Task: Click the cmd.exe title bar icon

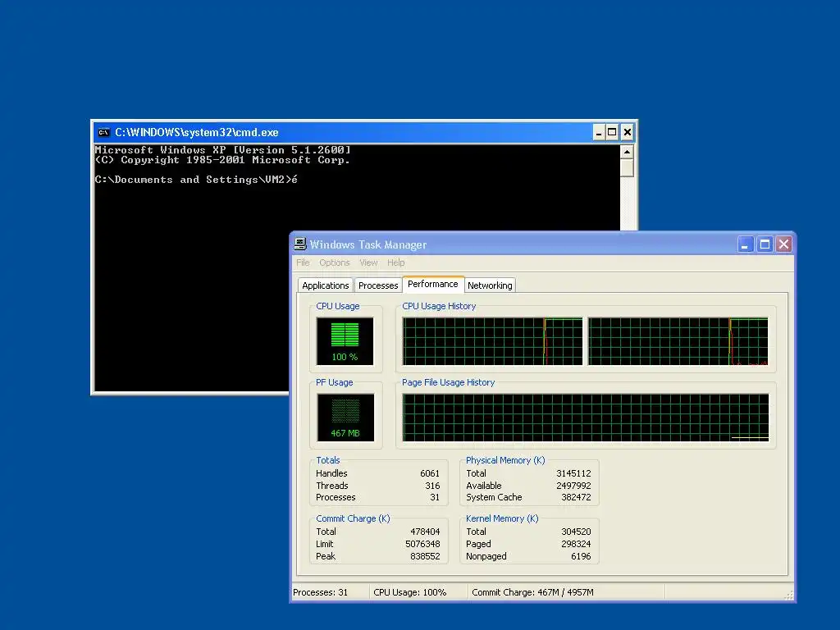Action: 104,132
